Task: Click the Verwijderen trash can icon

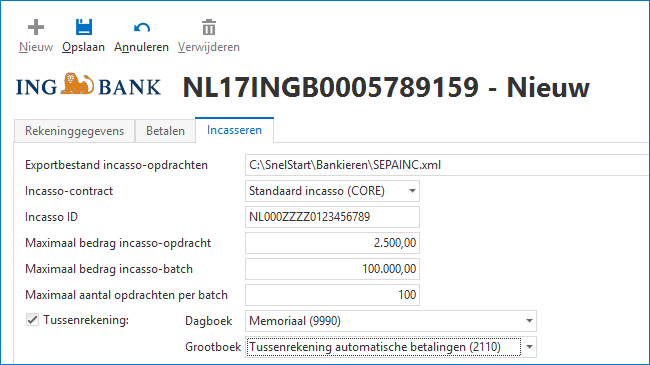Action: [x=209, y=27]
